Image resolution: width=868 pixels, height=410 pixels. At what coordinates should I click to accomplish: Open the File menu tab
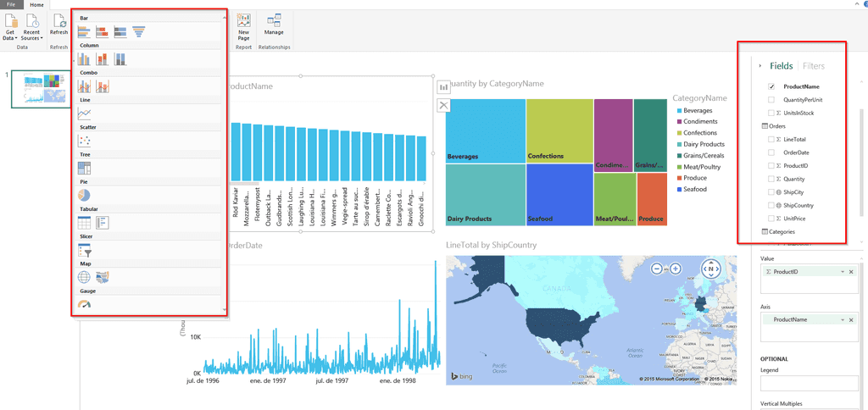point(11,4)
